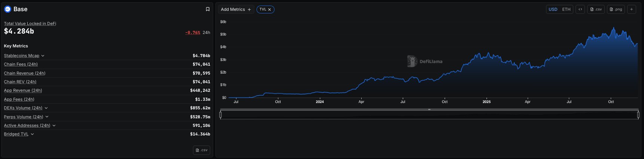Download chart data as .csv
The image size is (644, 159).
point(596,9)
